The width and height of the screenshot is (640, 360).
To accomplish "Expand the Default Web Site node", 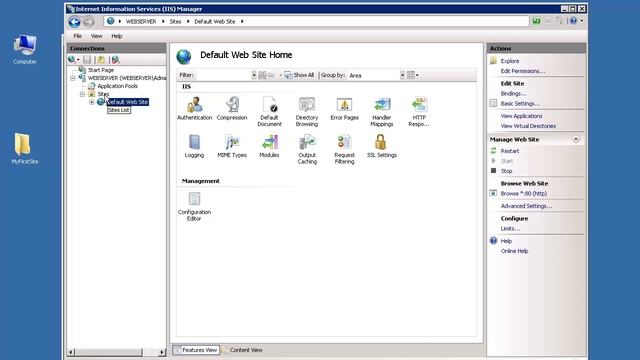I will (x=91, y=102).
